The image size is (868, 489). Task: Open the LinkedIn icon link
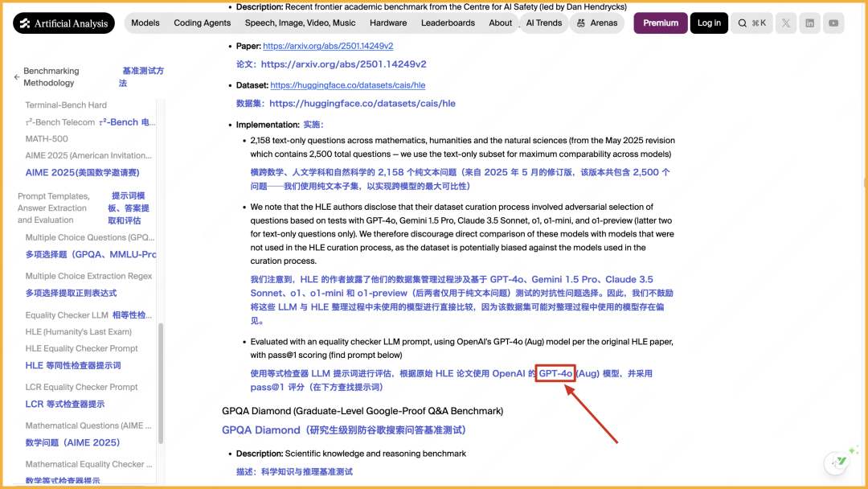point(809,23)
